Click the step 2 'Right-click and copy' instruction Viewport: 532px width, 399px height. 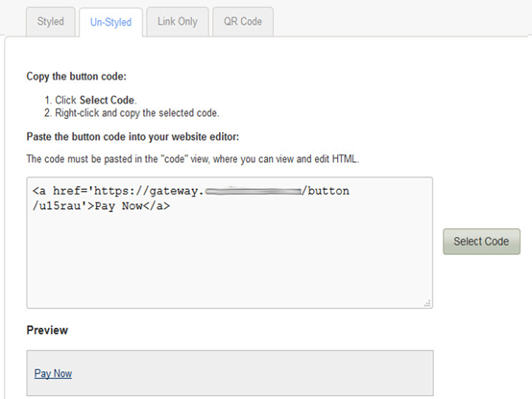pyautogui.click(x=132, y=113)
